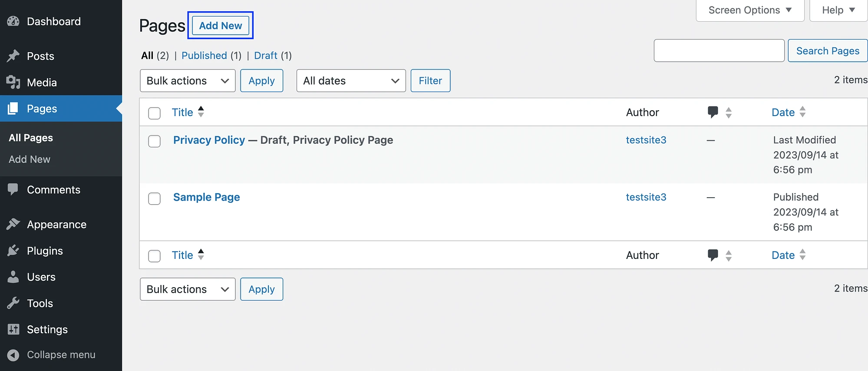The image size is (868, 371).
Task: Show All pages filter link
Action: (147, 56)
